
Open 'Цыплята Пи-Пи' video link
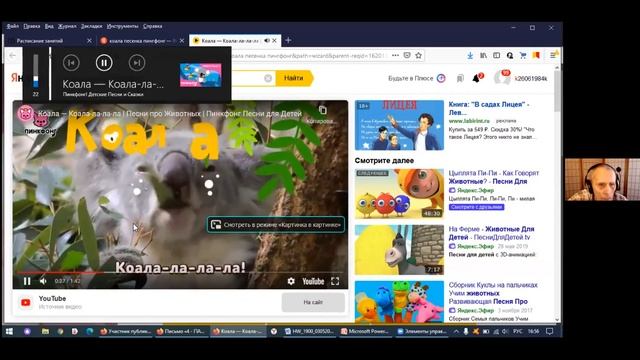[493, 177]
